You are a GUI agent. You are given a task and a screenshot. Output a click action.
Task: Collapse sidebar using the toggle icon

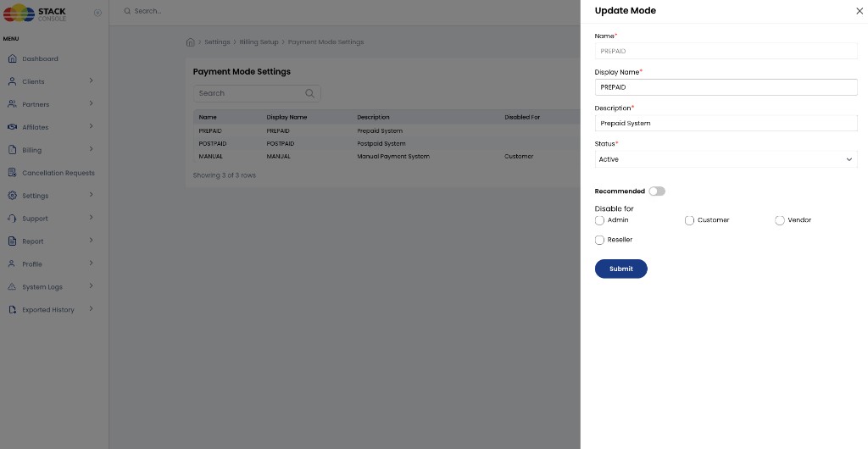pyautogui.click(x=98, y=13)
